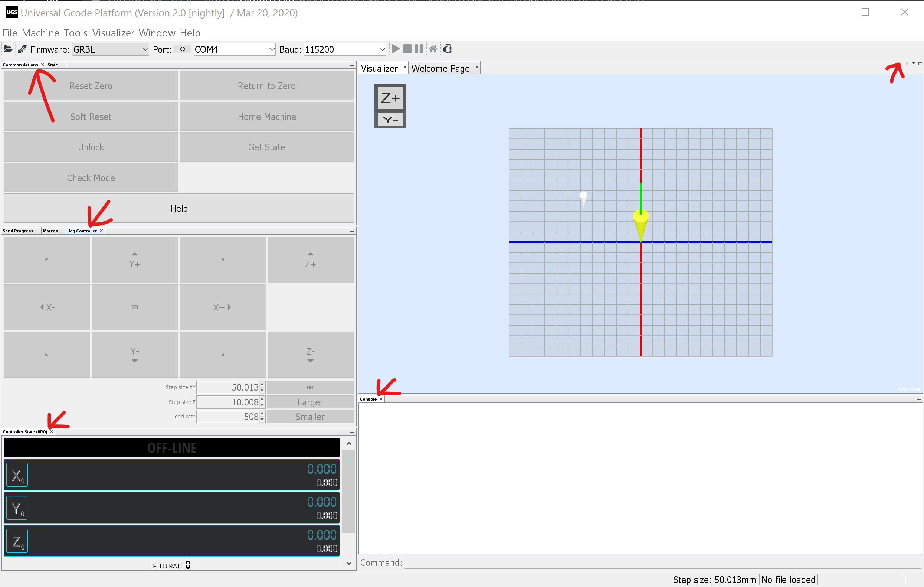Pause the stream with pause icon
924x587 pixels.
(419, 49)
